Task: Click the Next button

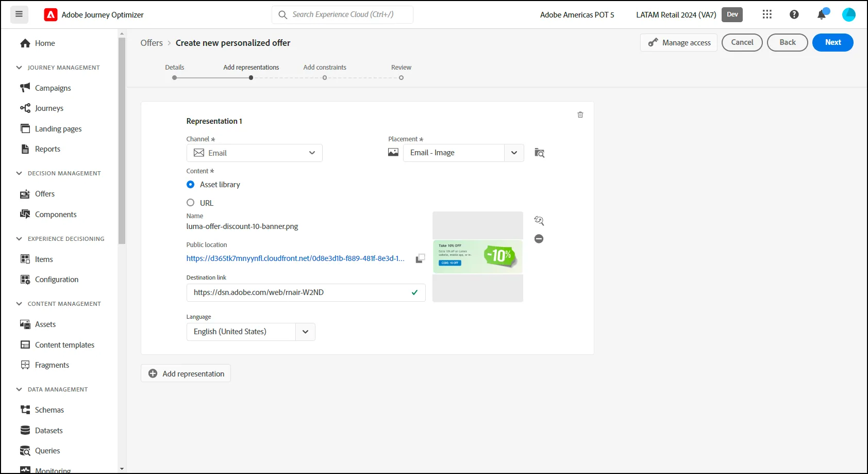Action: coord(833,42)
